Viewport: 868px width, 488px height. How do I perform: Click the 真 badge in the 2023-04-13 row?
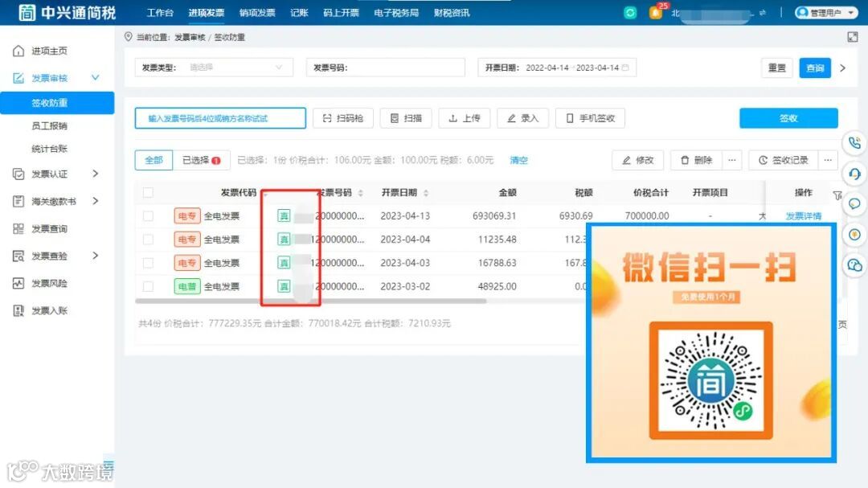284,216
